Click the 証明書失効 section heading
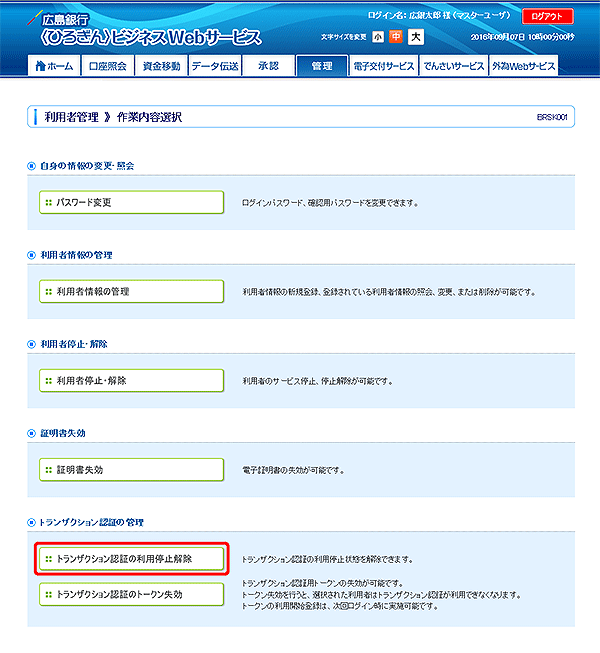The image size is (600, 653). pos(63,434)
